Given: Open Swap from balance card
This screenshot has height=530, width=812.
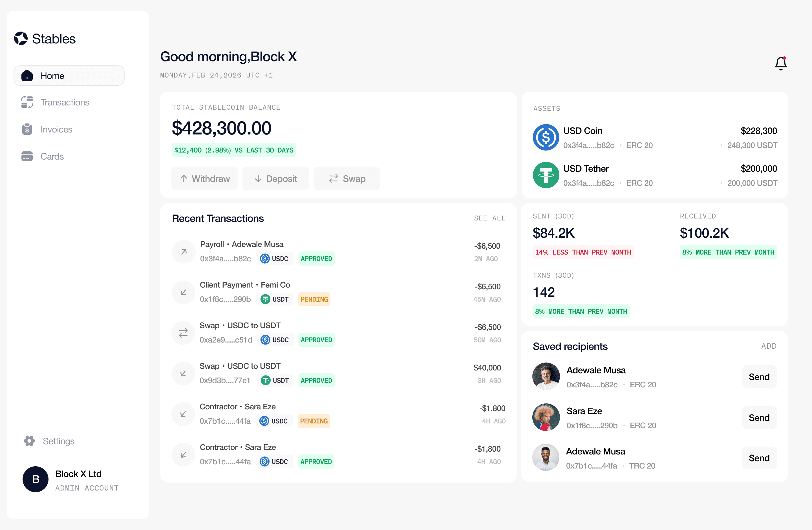Looking at the screenshot, I should pyautogui.click(x=347, y=179).
